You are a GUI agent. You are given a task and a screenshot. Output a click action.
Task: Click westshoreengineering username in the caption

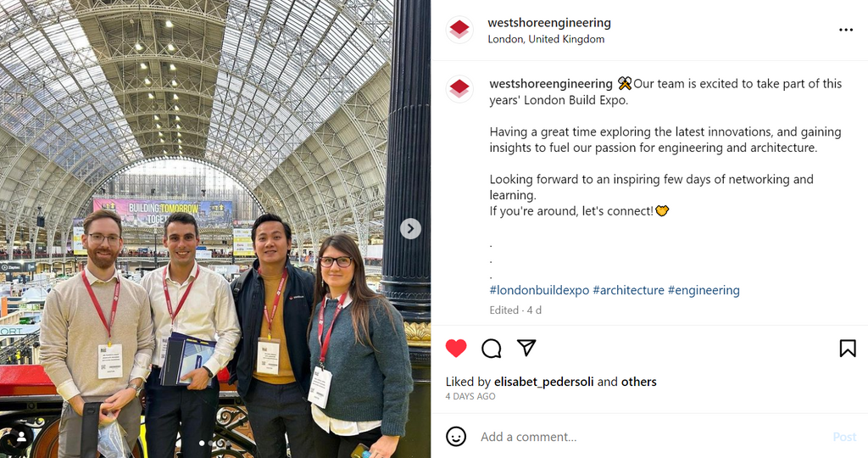point(551,84)
